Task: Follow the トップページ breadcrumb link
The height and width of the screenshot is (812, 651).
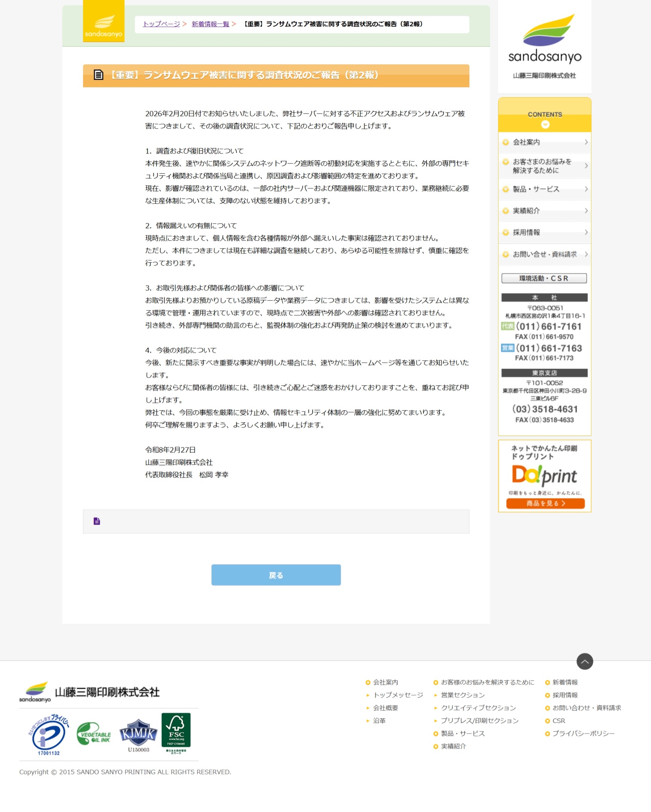Action: [x=161, y=24]
